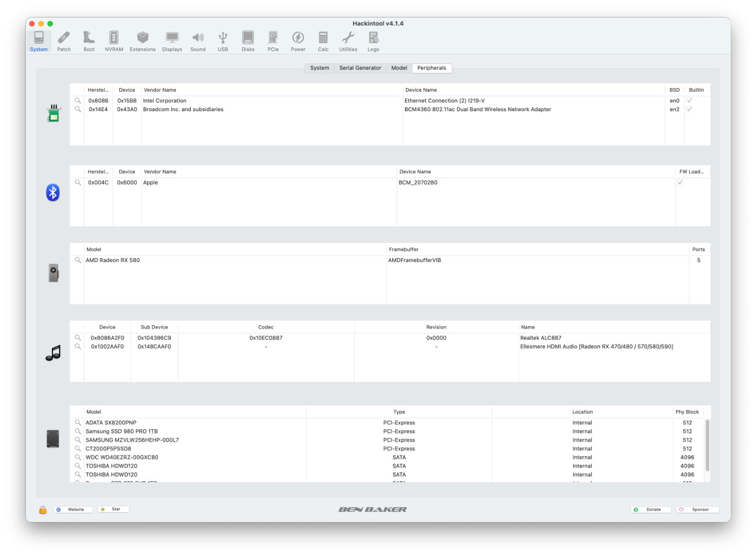Click the Star button
This screenshot has height=556, width=756.
113,509
